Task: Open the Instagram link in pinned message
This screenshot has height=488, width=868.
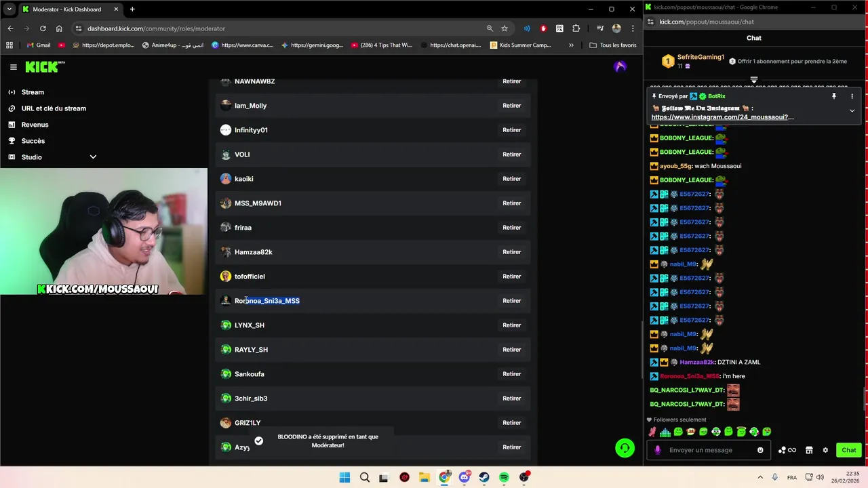Action: click(x=722, y=117)
